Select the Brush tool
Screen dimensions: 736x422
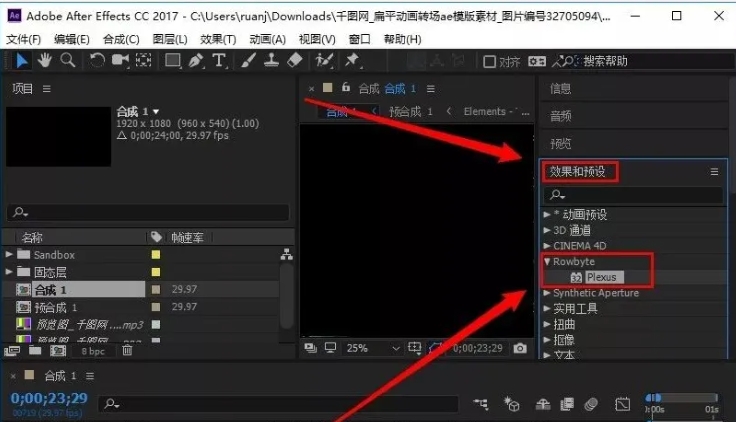coord(248,61)
